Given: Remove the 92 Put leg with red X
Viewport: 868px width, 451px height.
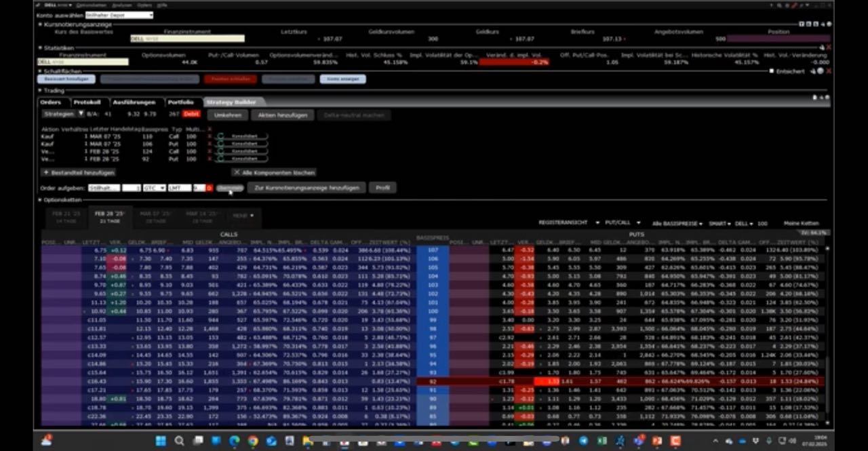Looking at the screenshot, I should pyautogui.click(x=210, y=159).
